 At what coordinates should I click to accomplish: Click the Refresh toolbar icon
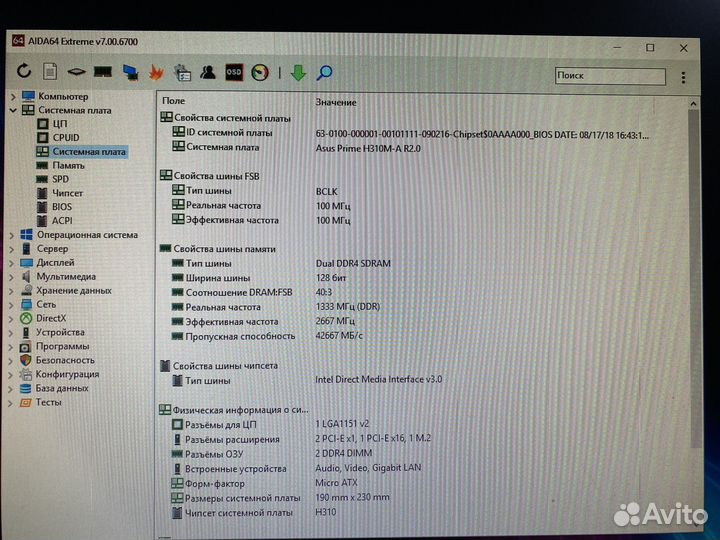(x=24, y=71)
